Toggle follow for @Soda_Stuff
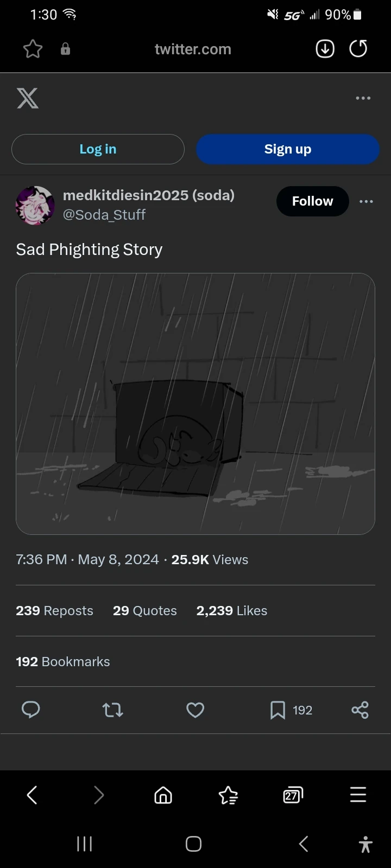 click(x=312, y=201)
